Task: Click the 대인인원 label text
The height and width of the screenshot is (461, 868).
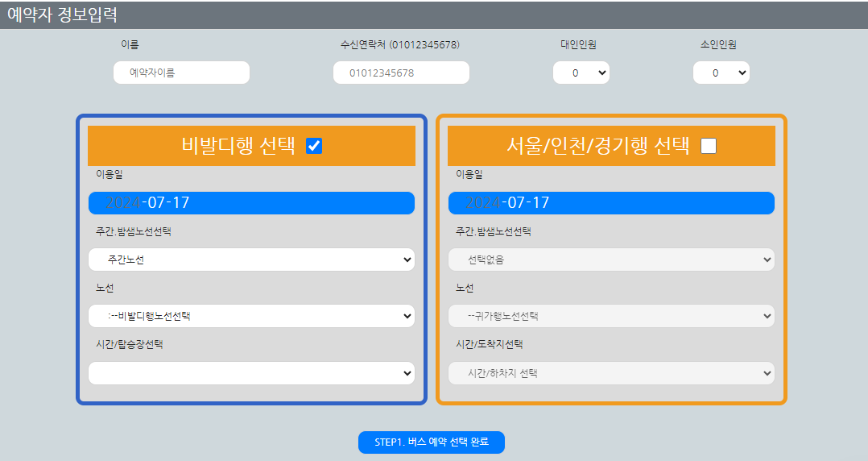Action: point(578,45)
